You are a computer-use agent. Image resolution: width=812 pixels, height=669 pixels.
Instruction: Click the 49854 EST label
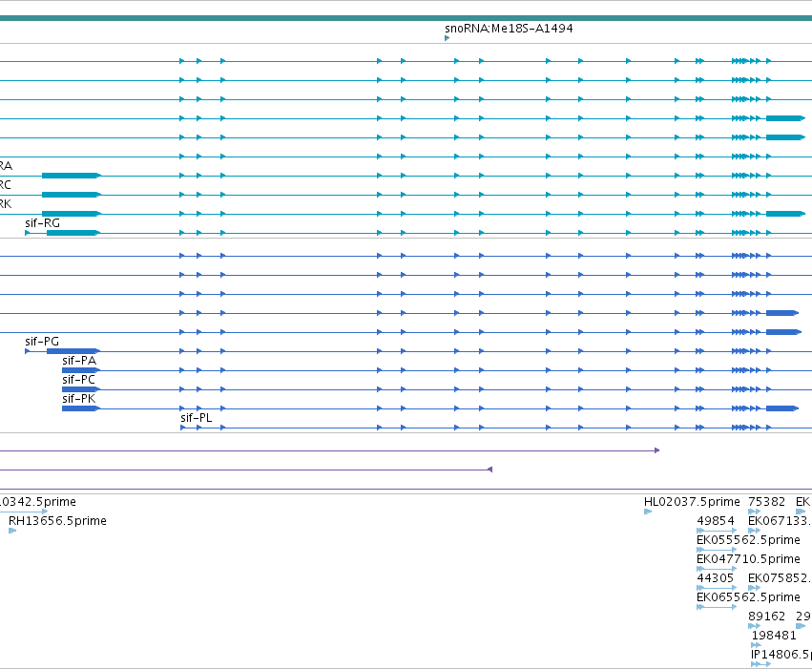tap(716, 521)
